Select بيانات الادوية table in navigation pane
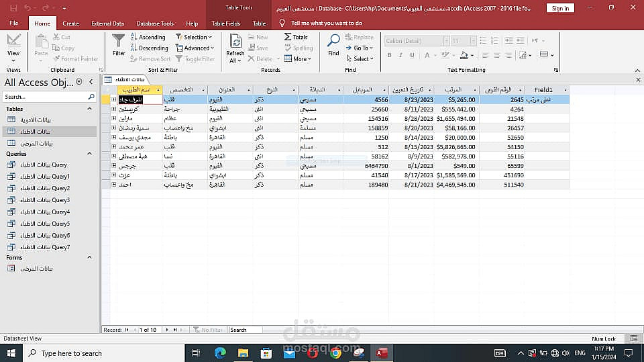 36,120
